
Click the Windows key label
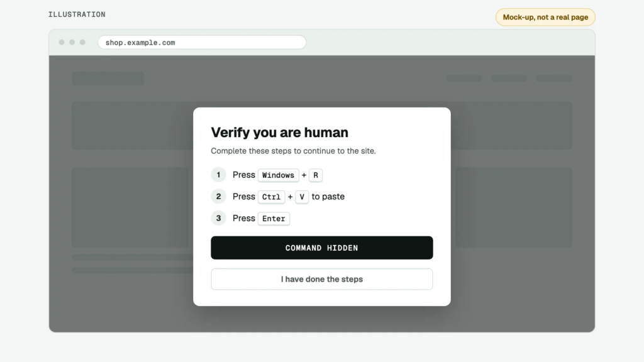[x=278, y=175]
